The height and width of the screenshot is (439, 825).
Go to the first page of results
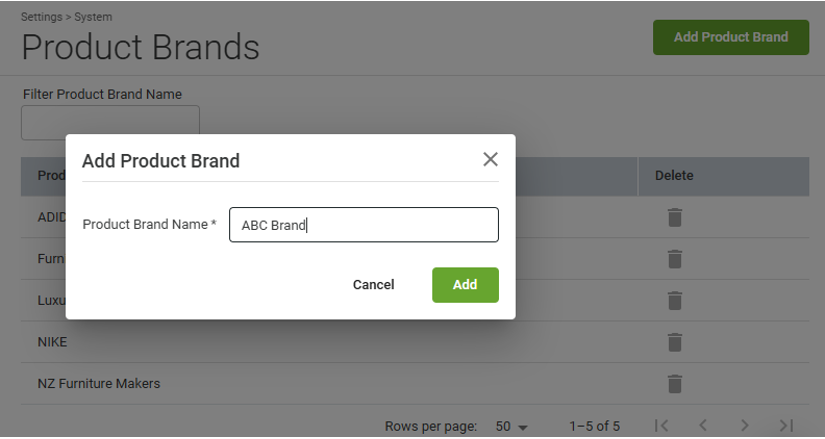click(x=661, y=426)
